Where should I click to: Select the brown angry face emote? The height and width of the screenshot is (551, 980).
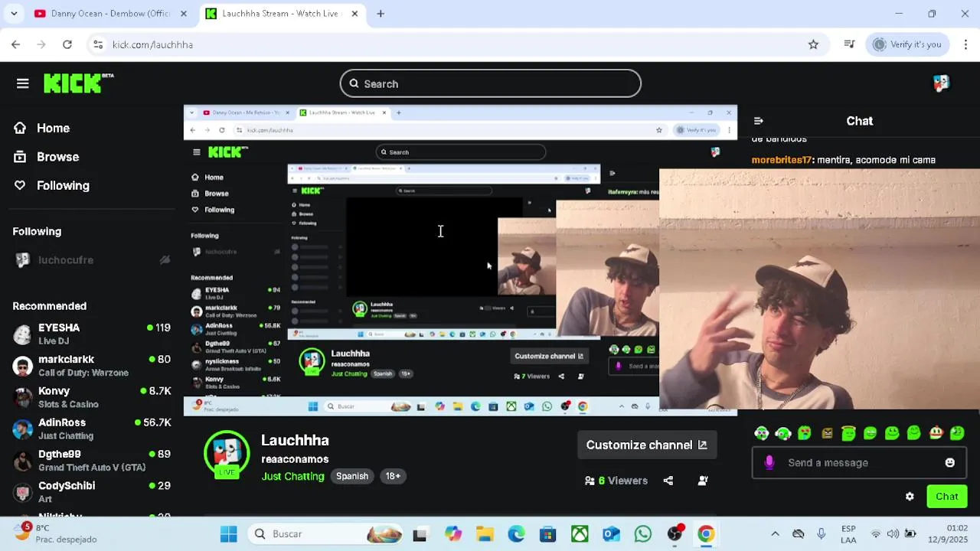(x=827, y=433)
